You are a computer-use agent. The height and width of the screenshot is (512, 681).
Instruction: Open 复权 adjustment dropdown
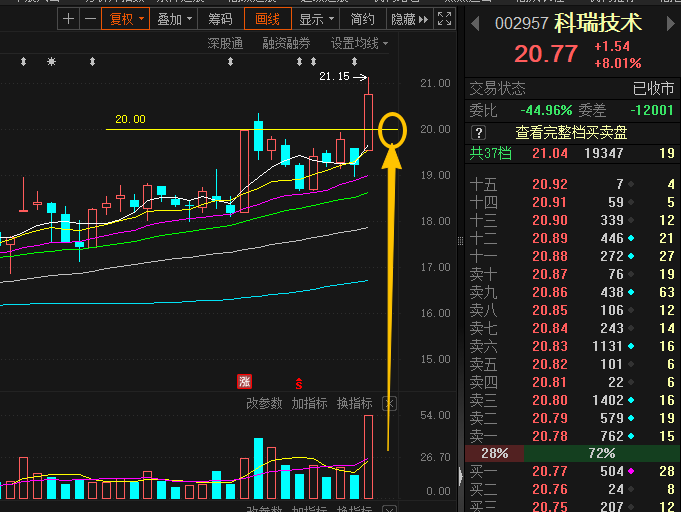tap(126, 19)
